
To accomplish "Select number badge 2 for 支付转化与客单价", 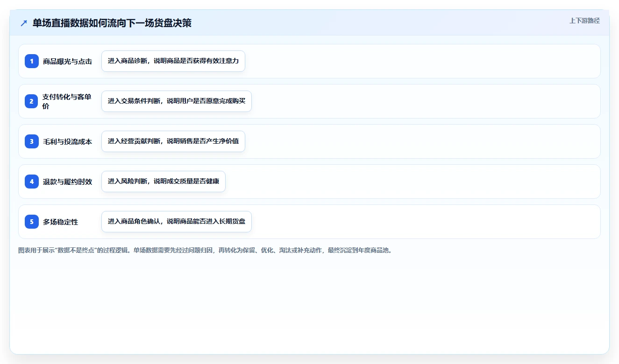I will [x=32, y=101].
